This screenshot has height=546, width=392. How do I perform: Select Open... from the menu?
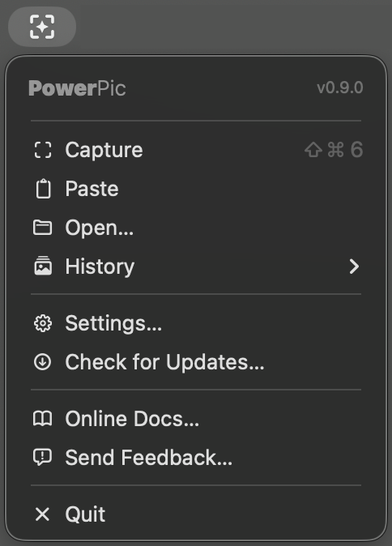tap(196, 228)
